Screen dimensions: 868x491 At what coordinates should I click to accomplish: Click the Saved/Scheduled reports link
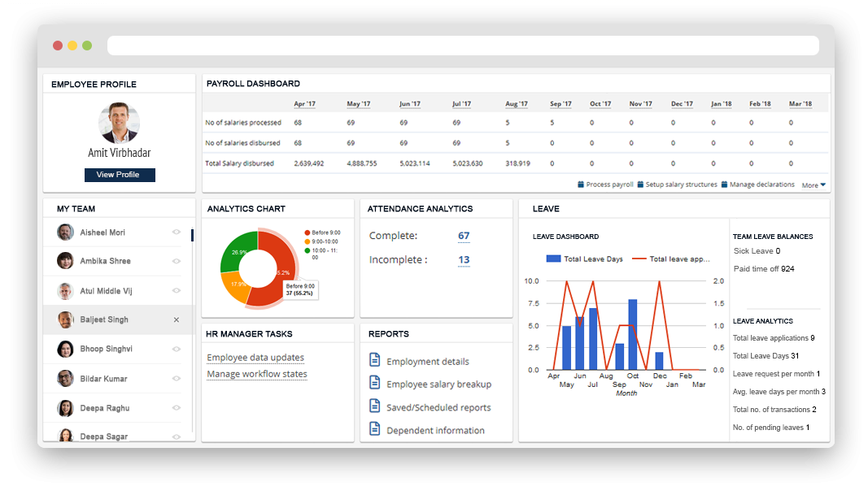click(438, 407)
